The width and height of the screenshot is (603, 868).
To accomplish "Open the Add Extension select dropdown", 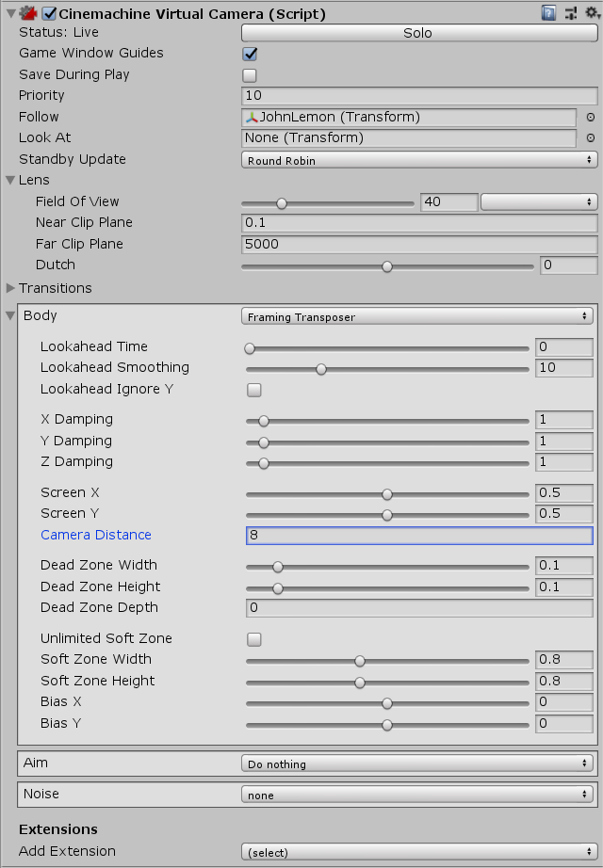I will click(x=419, y=852).
